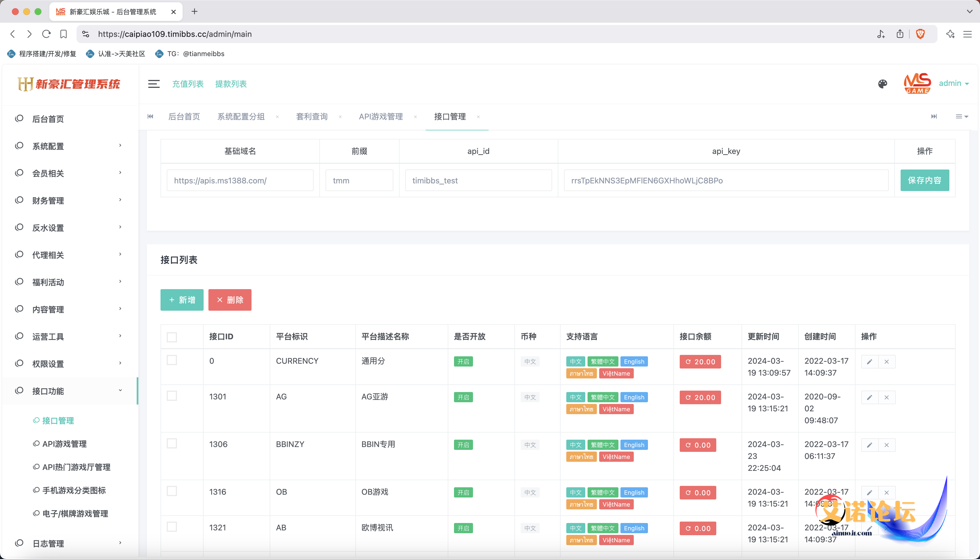
Task: Close the 套利查询 tab
Action: click(340, 117)
